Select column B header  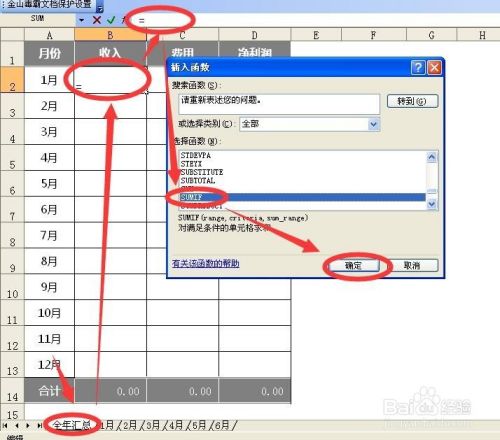[x=110, y=35]
